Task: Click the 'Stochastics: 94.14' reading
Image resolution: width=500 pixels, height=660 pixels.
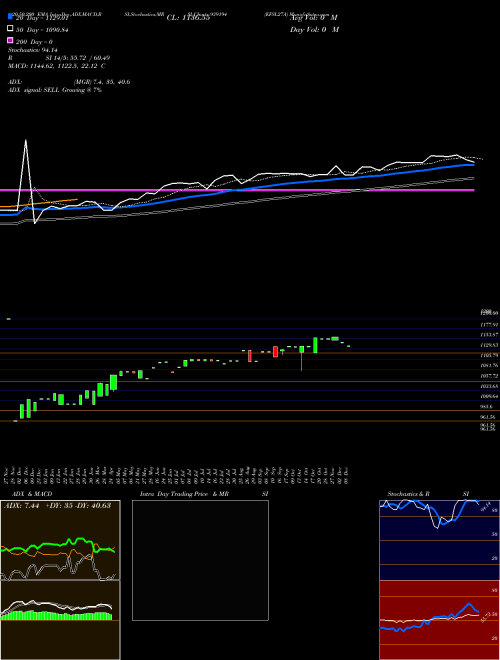Action: pyautogui.click(x=32, y=50)
